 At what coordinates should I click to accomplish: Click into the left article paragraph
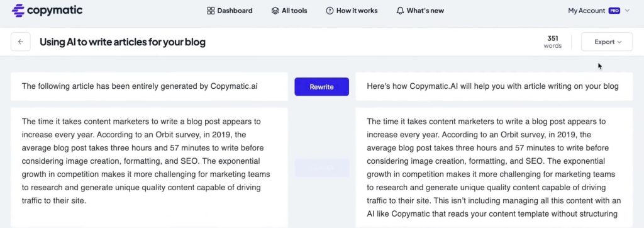coord(150,167)
